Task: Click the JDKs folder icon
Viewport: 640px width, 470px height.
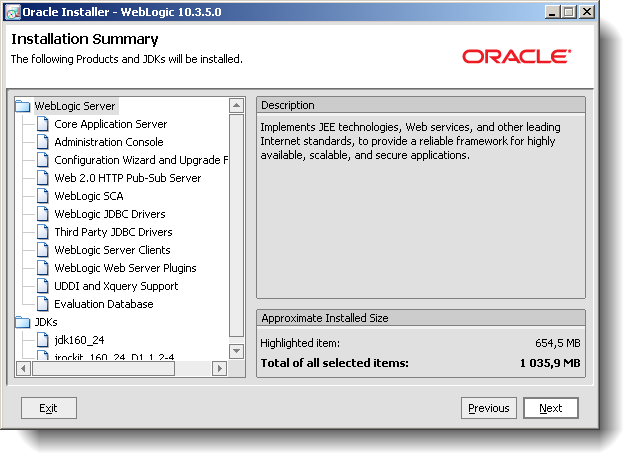Action: tap(22, 322)
